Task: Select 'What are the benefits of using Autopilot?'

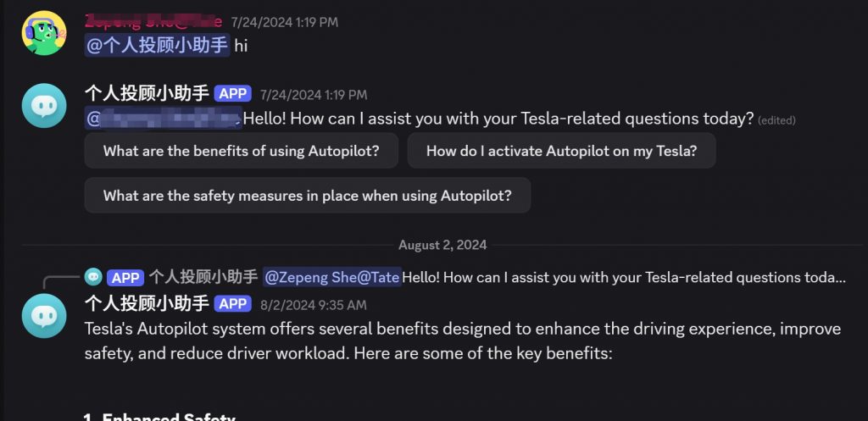Action: point(242,151)
